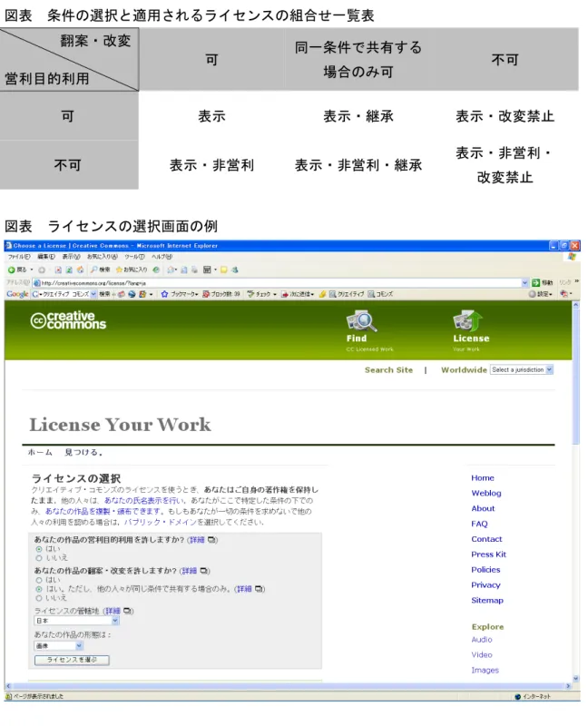Open the 表示 menu
This screenshot has height=726, width=588.
tap(71, 257)
